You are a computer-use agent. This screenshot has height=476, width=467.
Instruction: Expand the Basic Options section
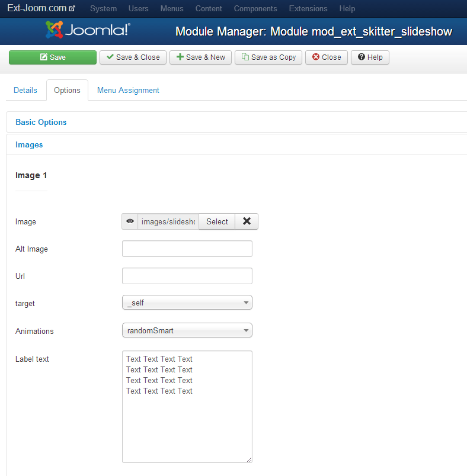pos(41,122)
